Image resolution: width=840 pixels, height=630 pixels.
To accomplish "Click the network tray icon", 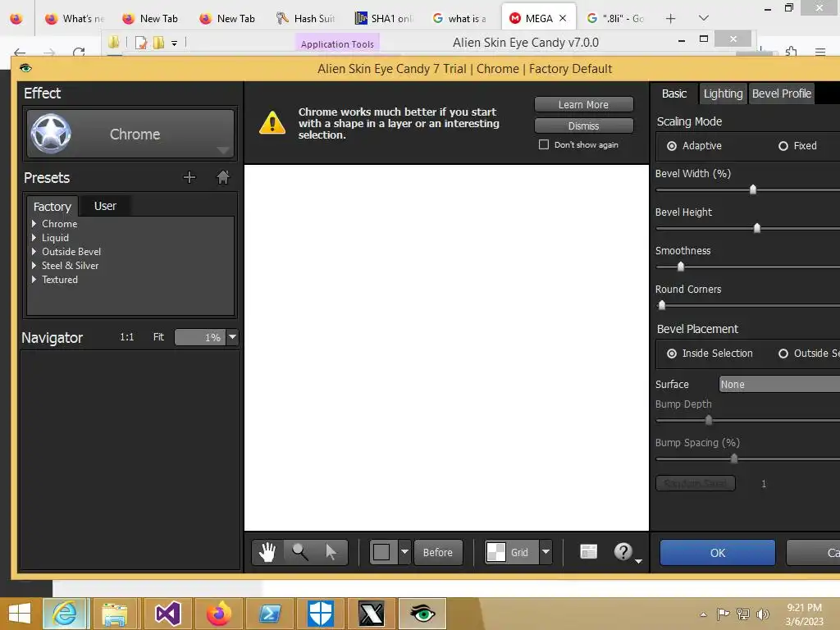I will pyautogui.click(x=743, y=614).
